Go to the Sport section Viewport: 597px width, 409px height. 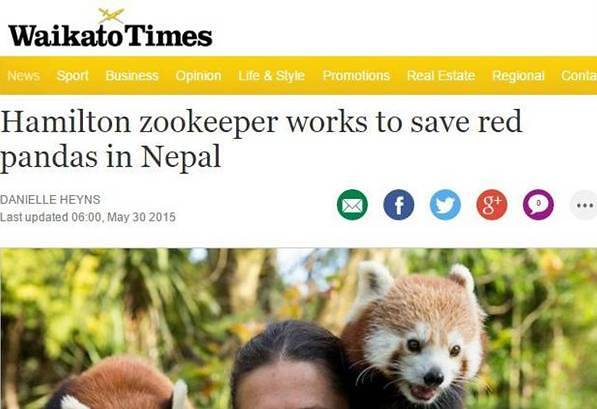[72, 75]
